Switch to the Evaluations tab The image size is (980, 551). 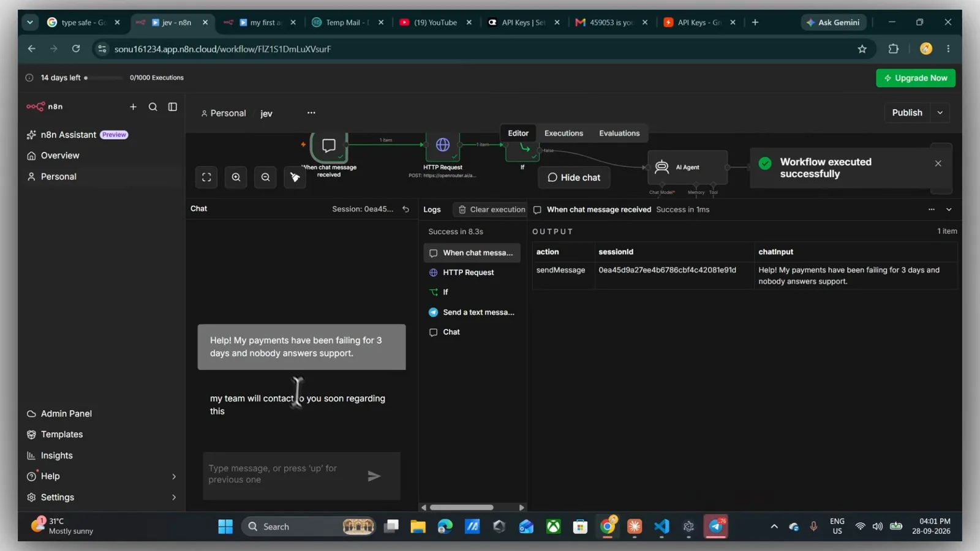619,133
